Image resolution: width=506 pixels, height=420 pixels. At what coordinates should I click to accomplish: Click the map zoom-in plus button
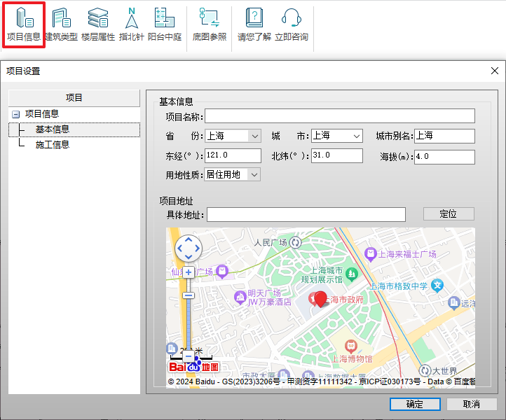click(x=189, y=272)
